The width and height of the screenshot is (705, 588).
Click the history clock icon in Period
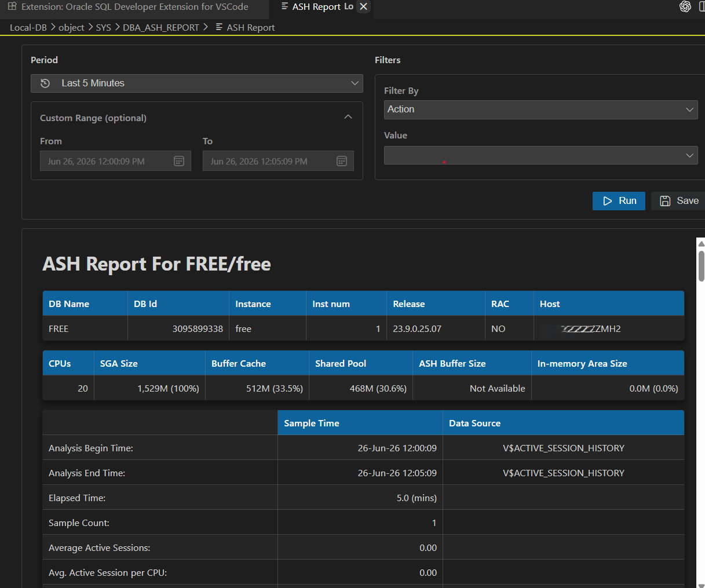45,83
